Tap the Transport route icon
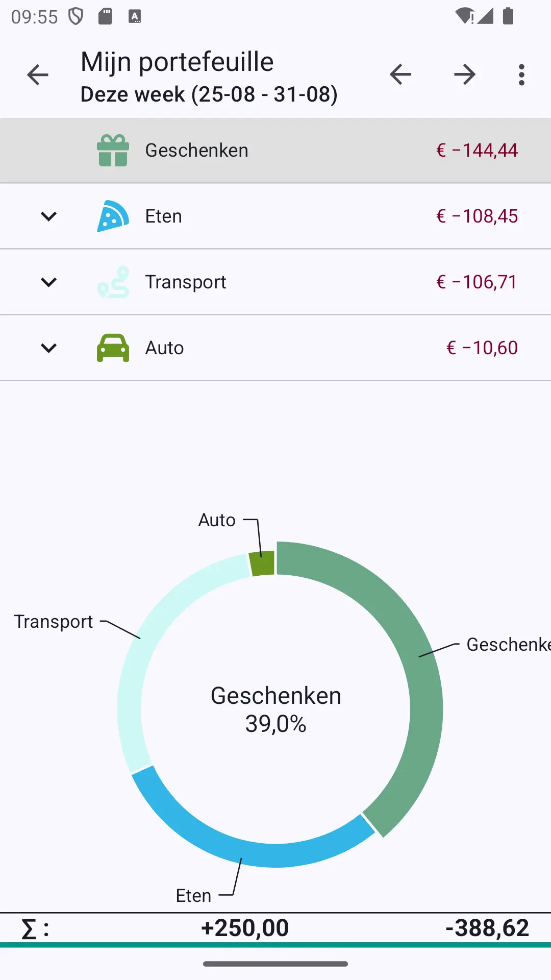Image resolution: width=551 pixels, height=980 pixels. point(113,282)
